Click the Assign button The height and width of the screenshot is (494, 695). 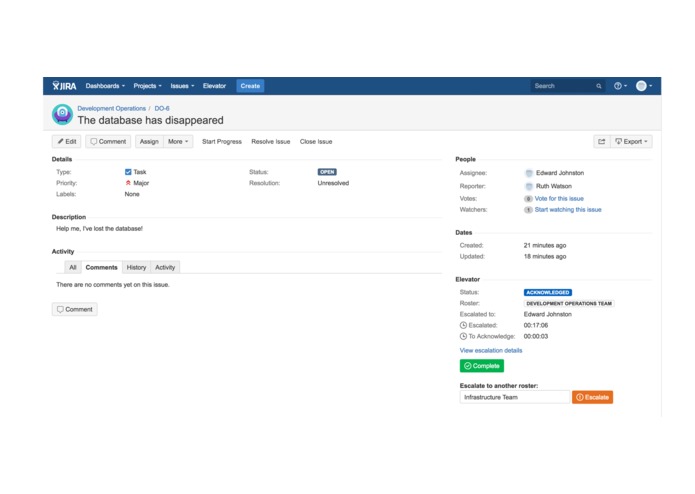click(x=149, y=141)
